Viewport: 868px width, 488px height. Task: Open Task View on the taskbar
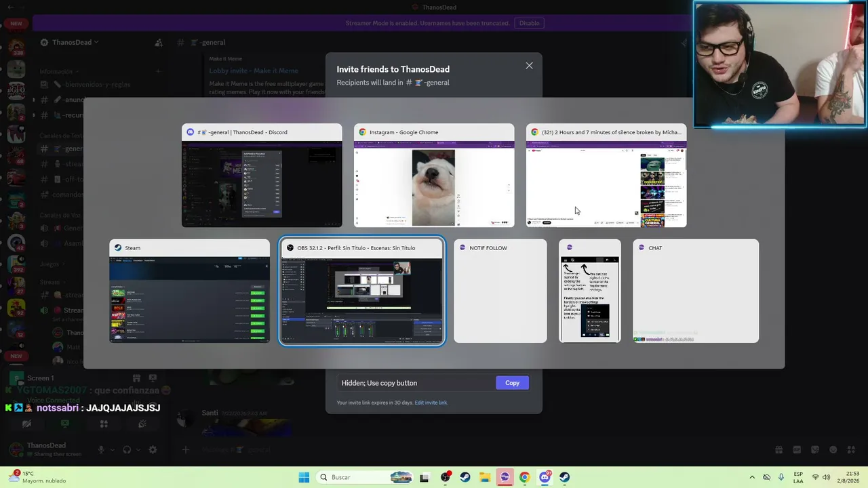click(x=425, y=477)
